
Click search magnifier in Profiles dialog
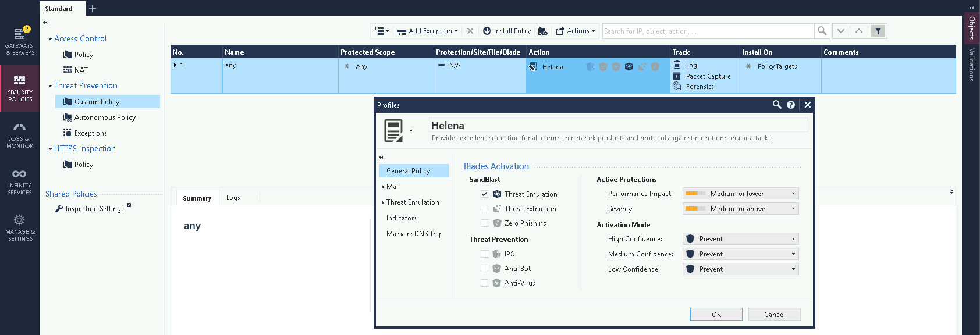tap(777, 105)
